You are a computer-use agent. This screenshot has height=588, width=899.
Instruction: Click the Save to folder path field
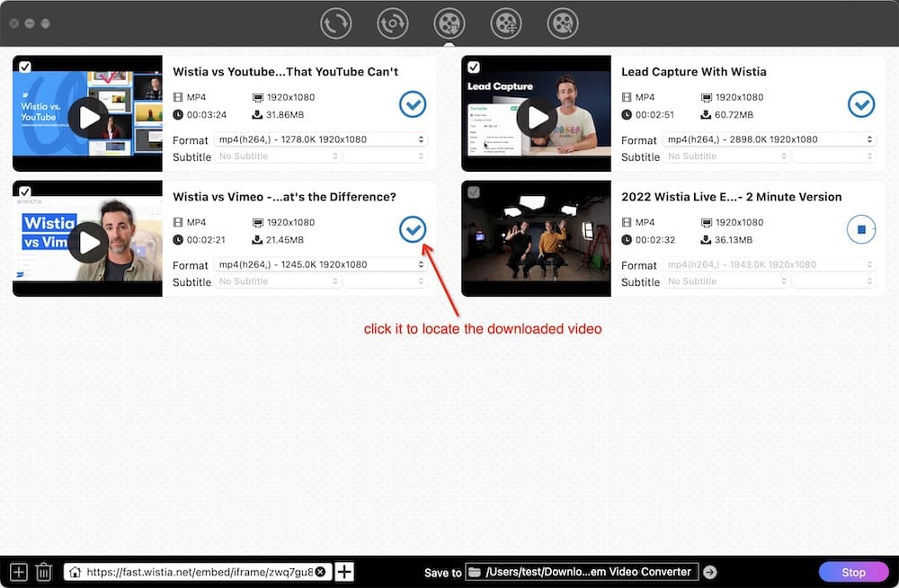[x=582, y=572]
